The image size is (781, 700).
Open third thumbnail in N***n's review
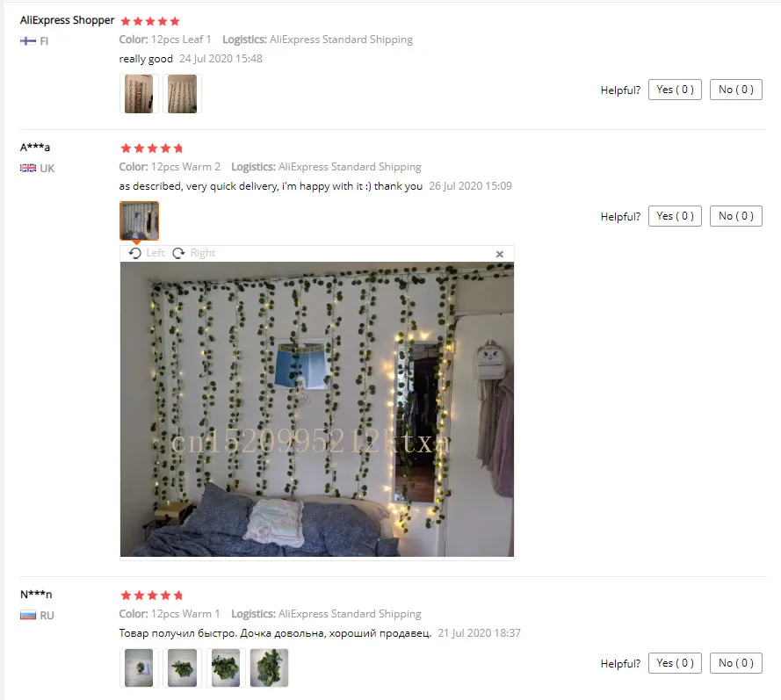226,668
